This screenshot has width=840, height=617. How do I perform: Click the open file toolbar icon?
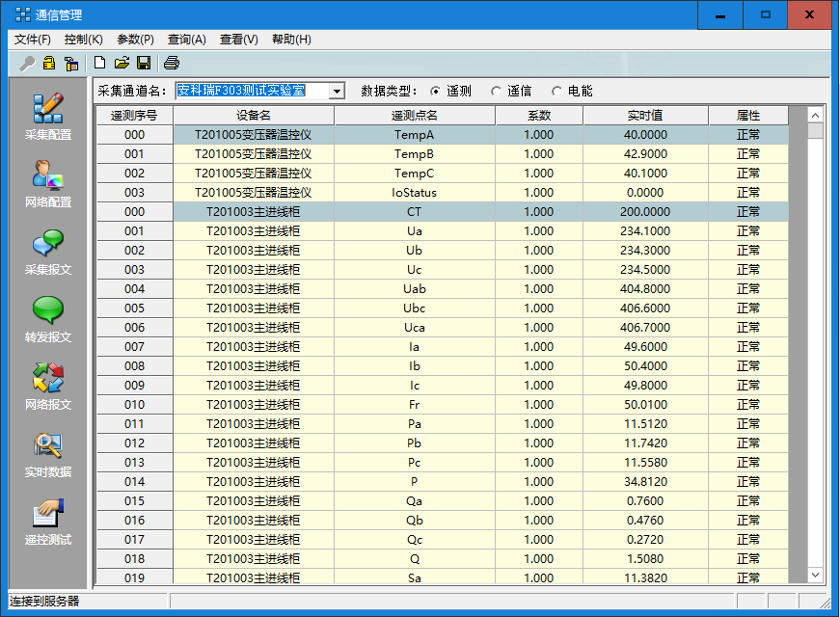(122, 62)
